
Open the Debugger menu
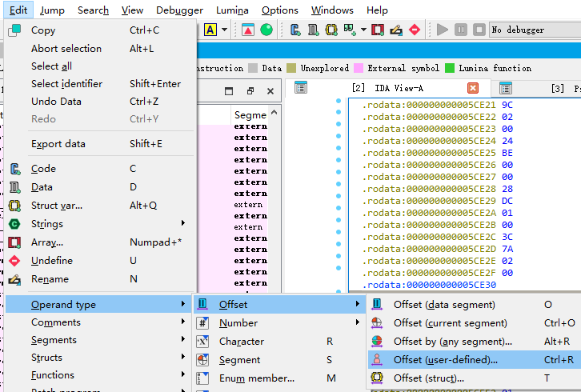[179, 10]
